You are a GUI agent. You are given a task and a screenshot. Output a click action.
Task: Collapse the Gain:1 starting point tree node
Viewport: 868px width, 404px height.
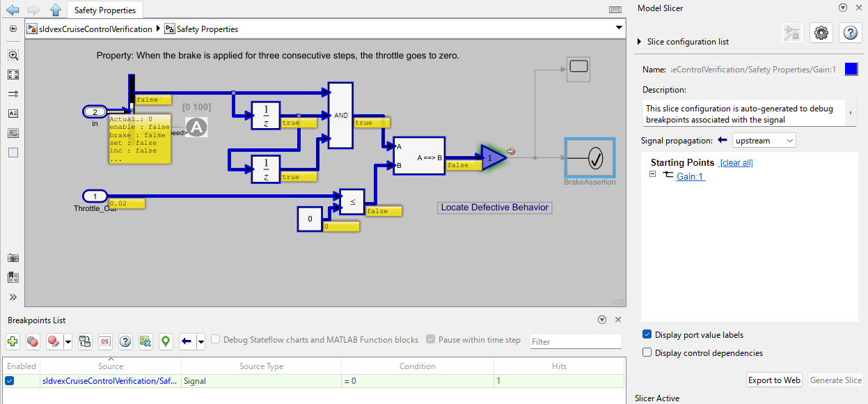pyautogui.click(x=653, y=175)
